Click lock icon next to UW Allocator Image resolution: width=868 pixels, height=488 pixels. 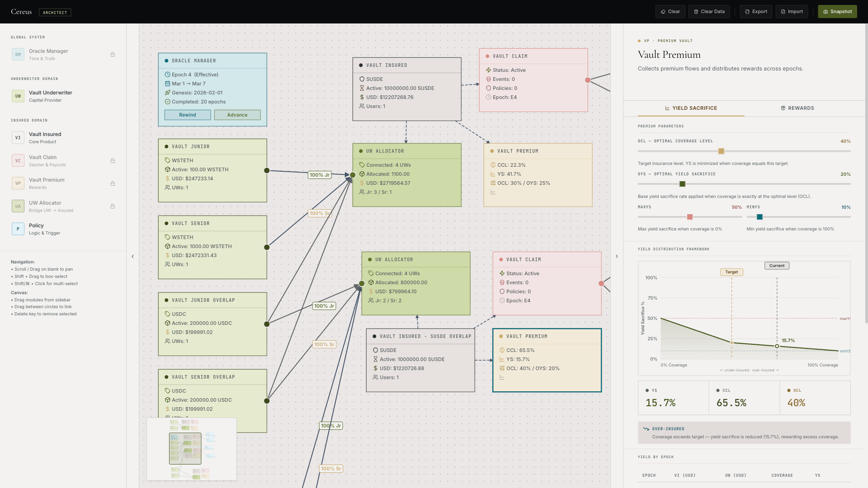coord(113,206)
